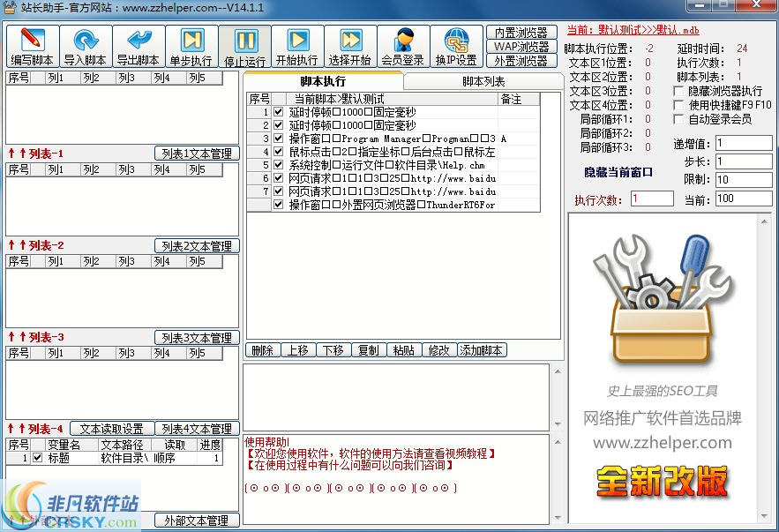Open 会员登录 member login icon
This screenshot has width=779, height=532.
[403, 46]
